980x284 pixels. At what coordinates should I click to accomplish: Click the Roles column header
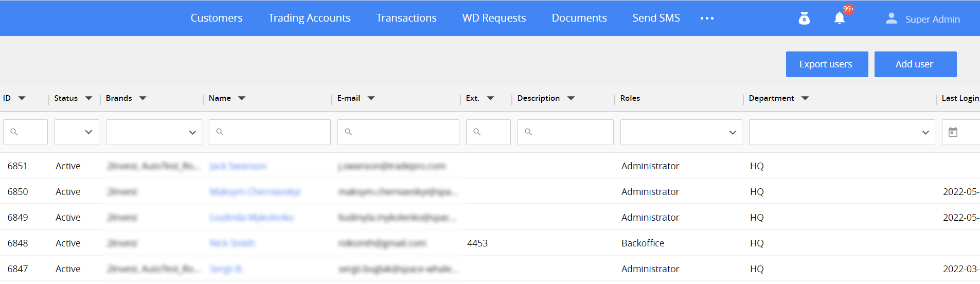tap(630, 98)
